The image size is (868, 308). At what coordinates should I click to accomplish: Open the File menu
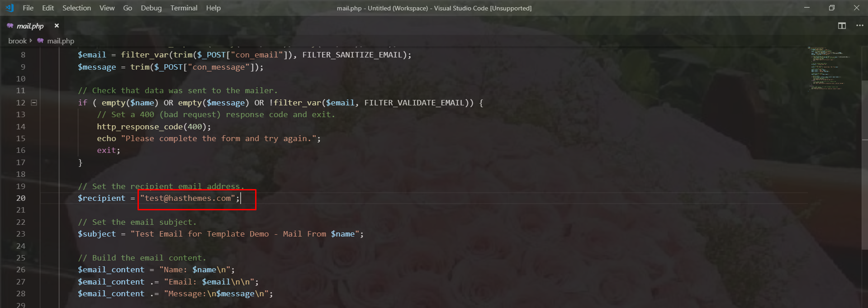pyautogui.click(x=28, y=8)
